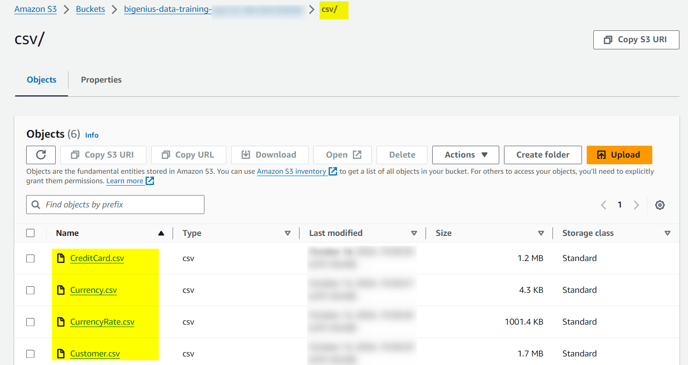Switch to the Objects tab

pos(42,80)
